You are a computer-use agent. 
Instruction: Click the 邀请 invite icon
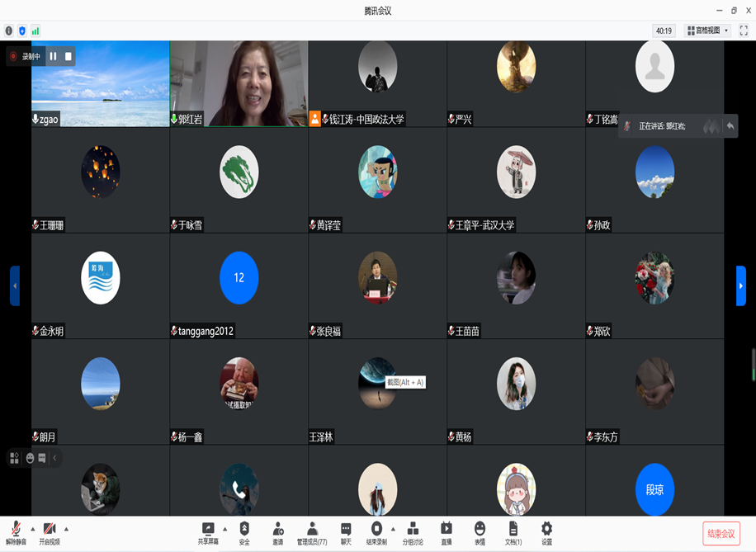(x=278, y=532)
